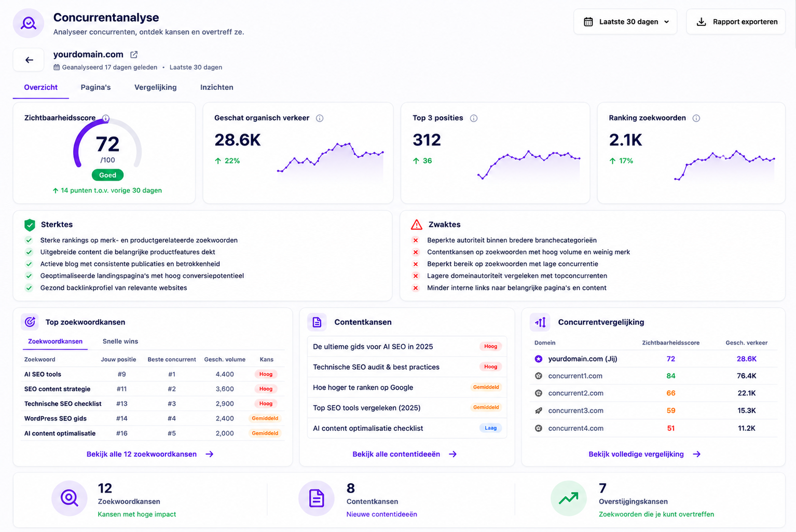Click the favicon icon of concurrent1.com

[539, 376]
